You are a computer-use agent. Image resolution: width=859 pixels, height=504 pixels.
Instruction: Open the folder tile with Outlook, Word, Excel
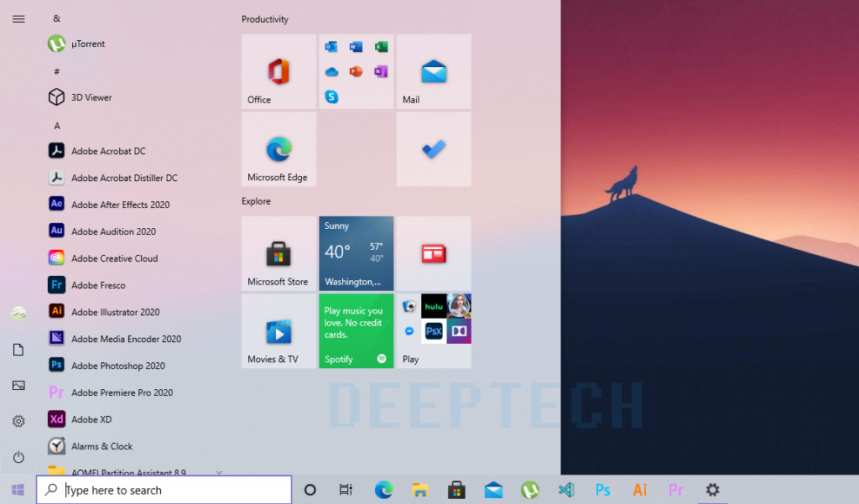[356, 71]
